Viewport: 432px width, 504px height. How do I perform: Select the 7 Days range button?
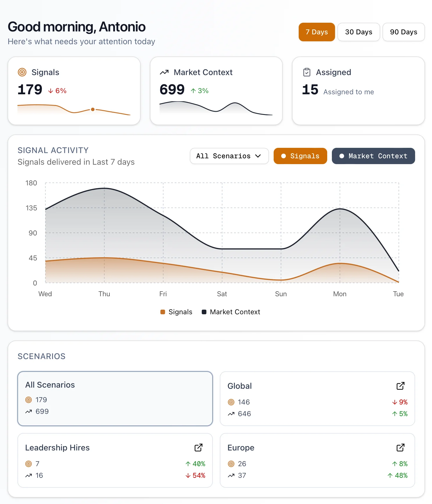[x=317, y=32]
